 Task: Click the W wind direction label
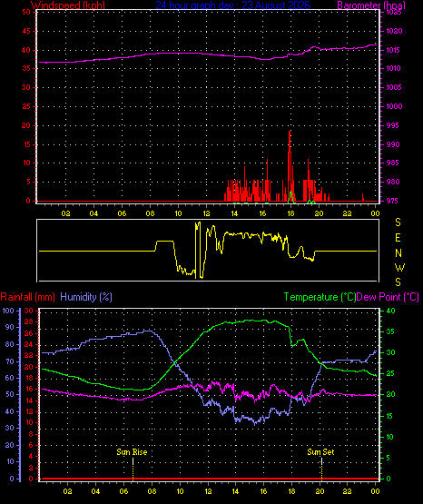399,267
